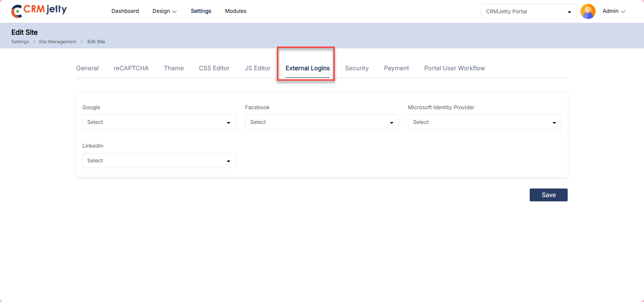This screenshot has height=302, width=644.
Task: Open the CRMJetty Portal selector dropdown
Action: pyautogui.click(x=528, y=11)
